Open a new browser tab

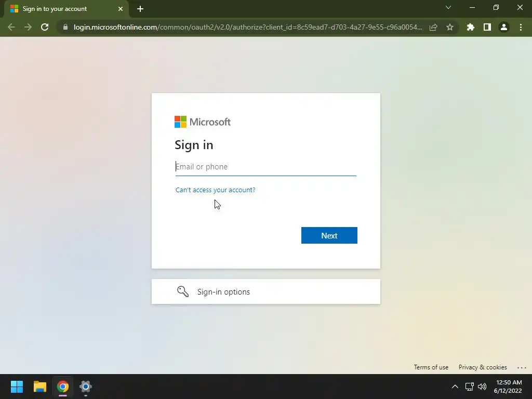[x=140, y=9]
